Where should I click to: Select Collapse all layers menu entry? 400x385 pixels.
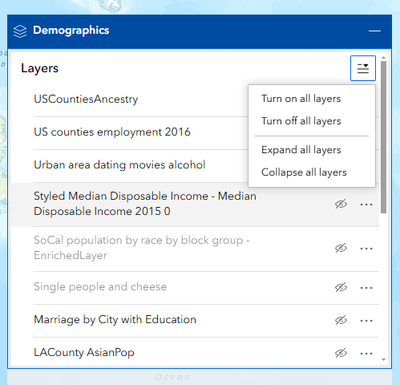click(x=304, y=172)
